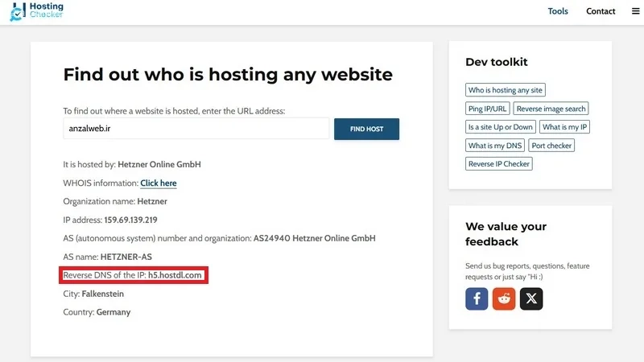Open the Facebook feedback icon
The image size is (644, 362).
click(x=477, y=298)
